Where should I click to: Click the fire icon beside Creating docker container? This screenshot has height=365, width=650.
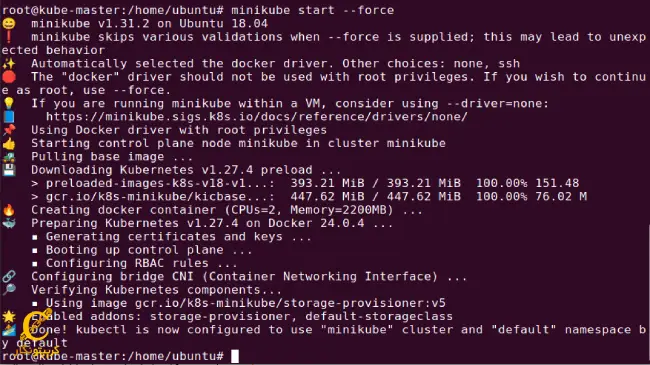pyautogui.click(x=9, y=210)
